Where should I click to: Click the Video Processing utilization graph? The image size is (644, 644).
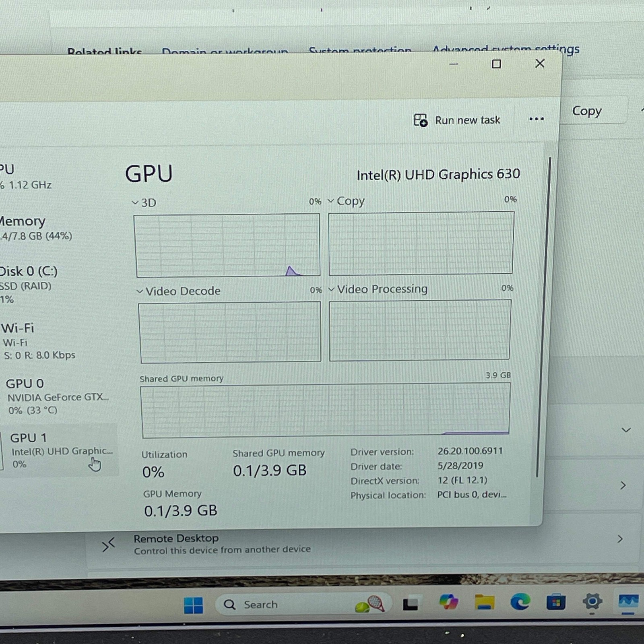click(420, 330)
